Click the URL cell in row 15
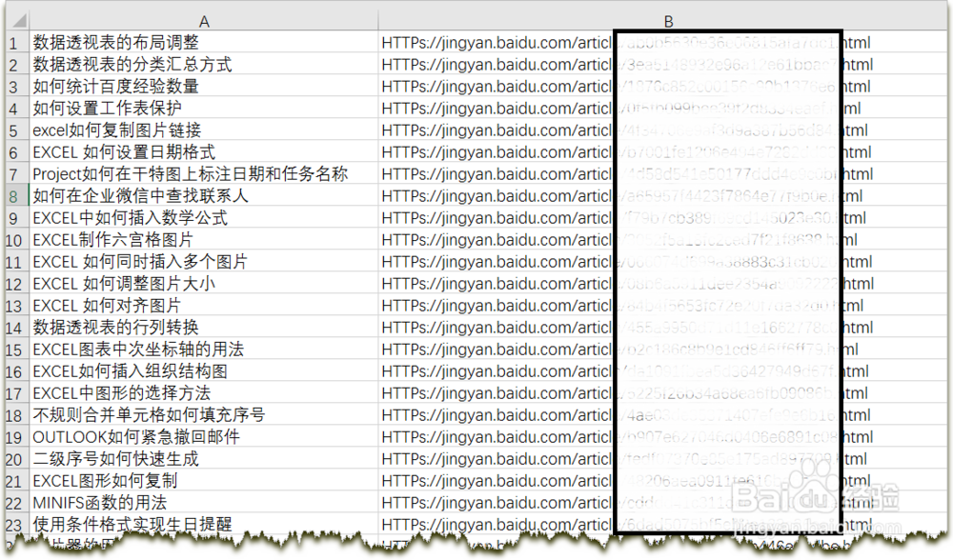This screenshot has width=953, height=560. [663, 349]
